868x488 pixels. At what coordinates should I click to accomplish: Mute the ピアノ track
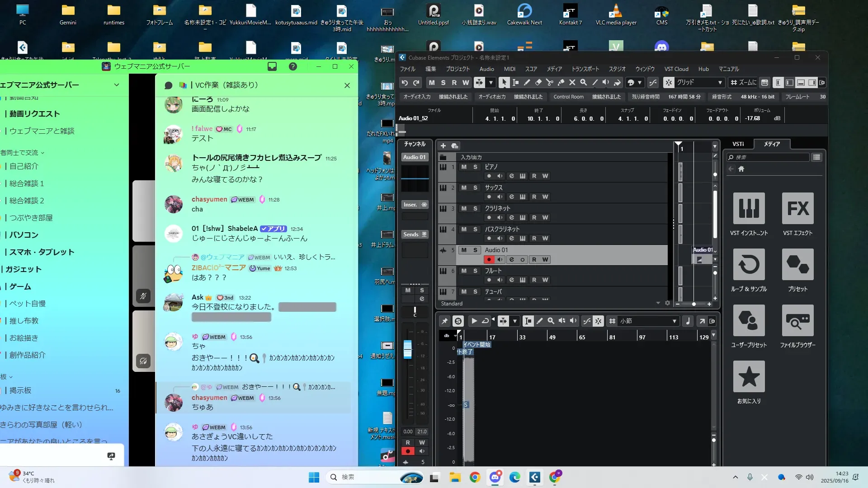click(464, 167)
